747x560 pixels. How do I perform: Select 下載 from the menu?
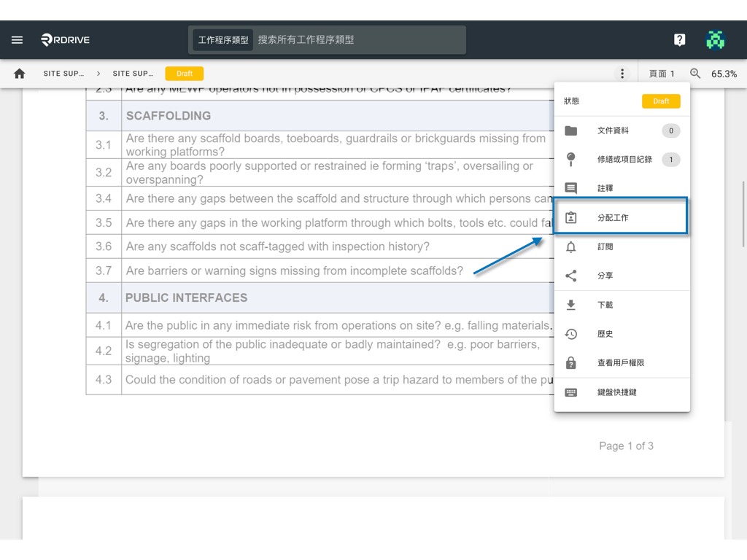click(x=622, y=305)
